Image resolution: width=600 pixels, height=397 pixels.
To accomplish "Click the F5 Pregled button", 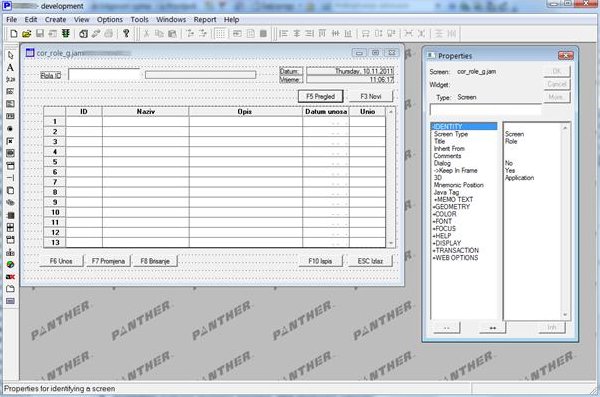I will (321, 96).
